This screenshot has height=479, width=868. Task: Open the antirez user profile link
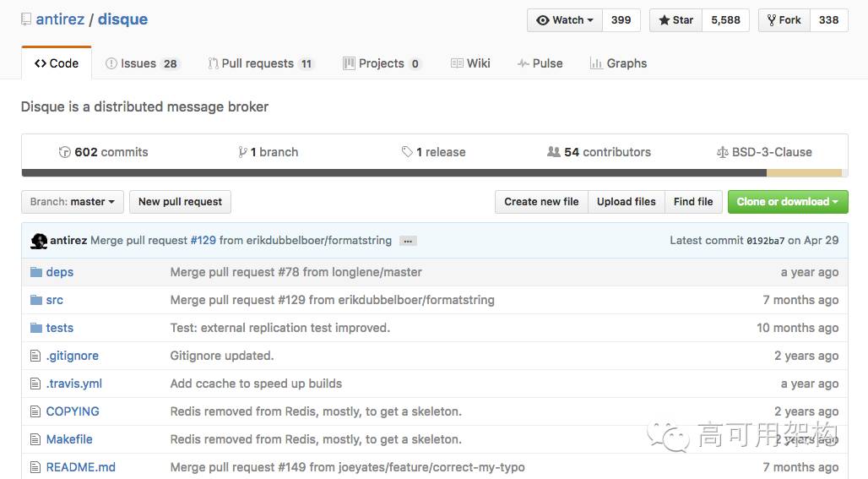(60, 19)
